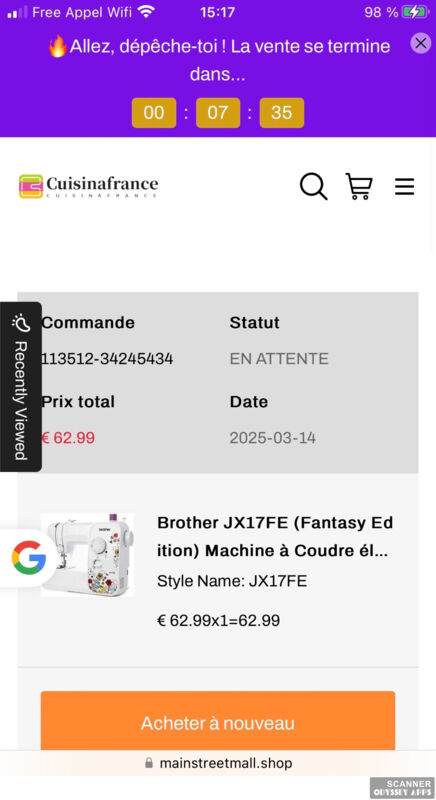Open the Brother JX17FE product title
The image size is (436, 800).
pos(275,537)
